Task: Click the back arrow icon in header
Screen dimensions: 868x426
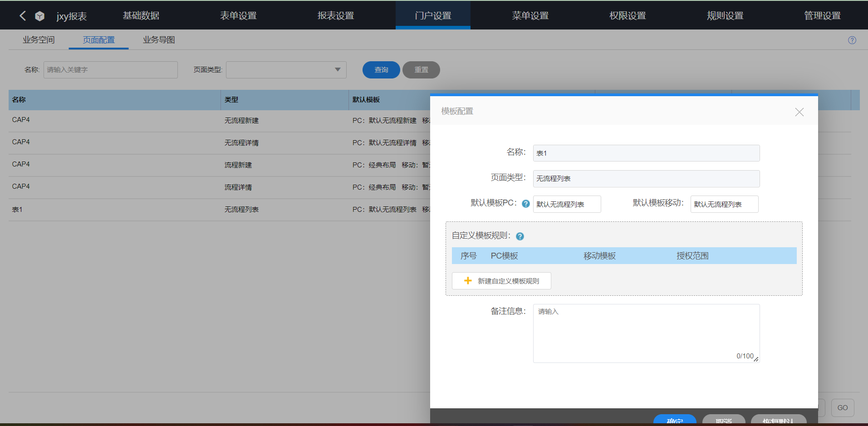Action: point(23,16)
